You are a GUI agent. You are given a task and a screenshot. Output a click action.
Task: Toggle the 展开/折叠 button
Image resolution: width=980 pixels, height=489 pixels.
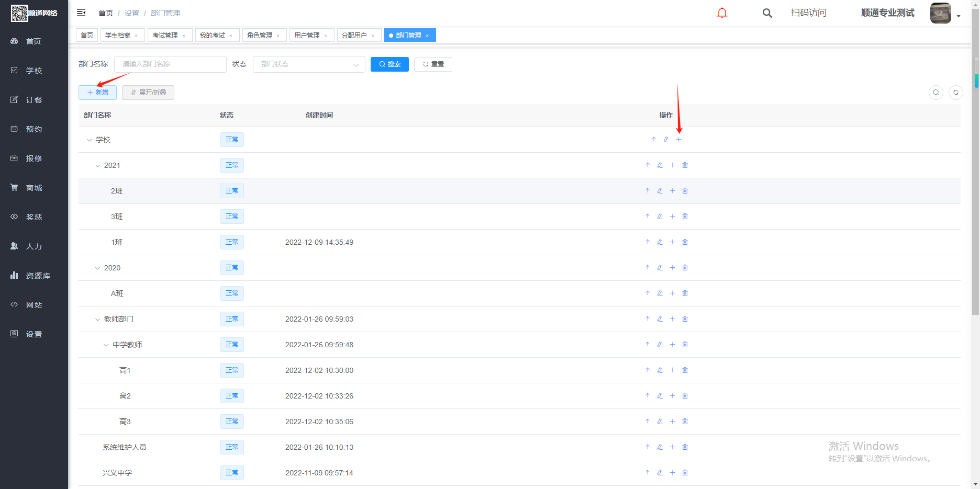point(148,93)
